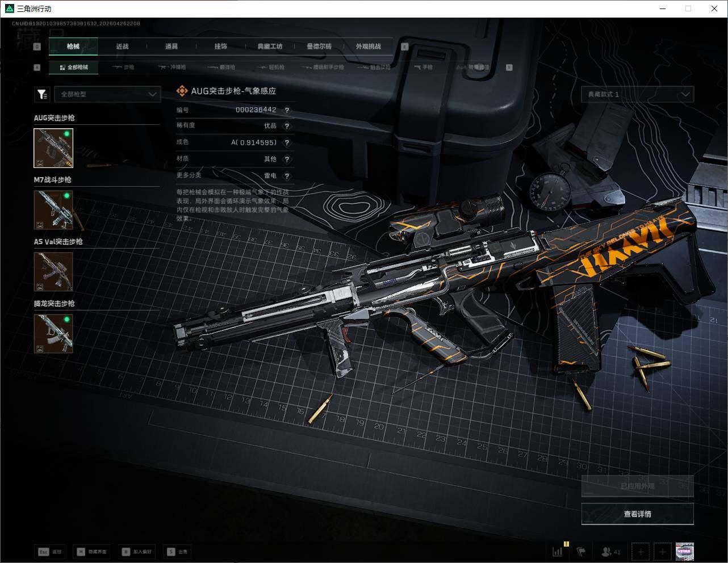Click the orange skin emblem beside AUG突击步枪-气象感应
728x563 pixels.
point(182,91)
